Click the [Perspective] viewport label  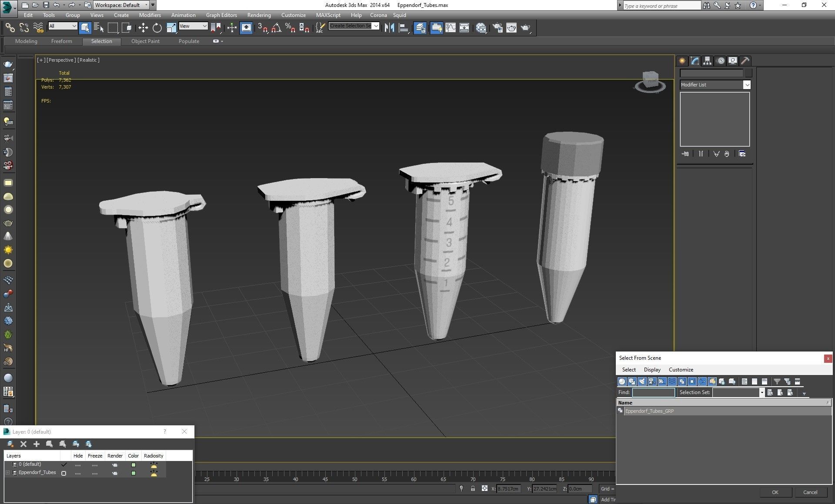click(x=61, y=60)
